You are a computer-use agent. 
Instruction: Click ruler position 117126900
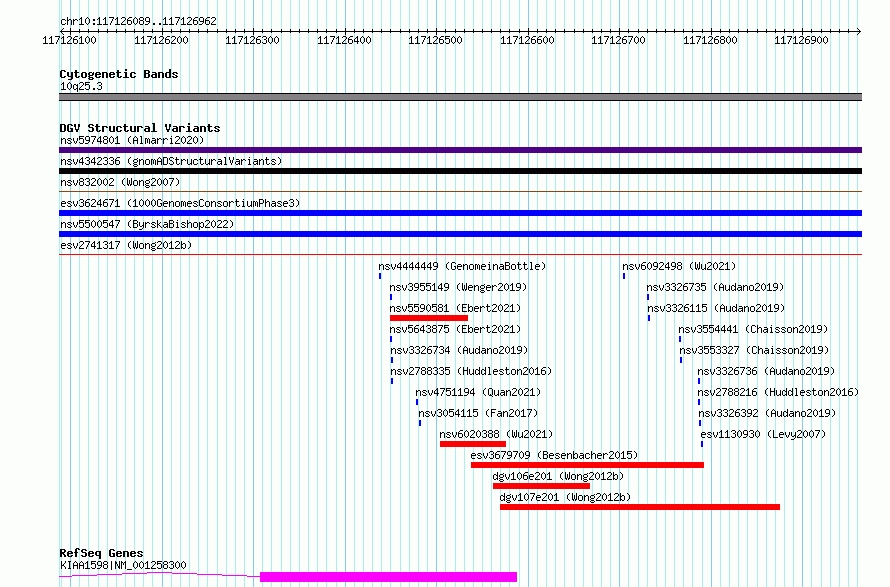pos(801,40)
